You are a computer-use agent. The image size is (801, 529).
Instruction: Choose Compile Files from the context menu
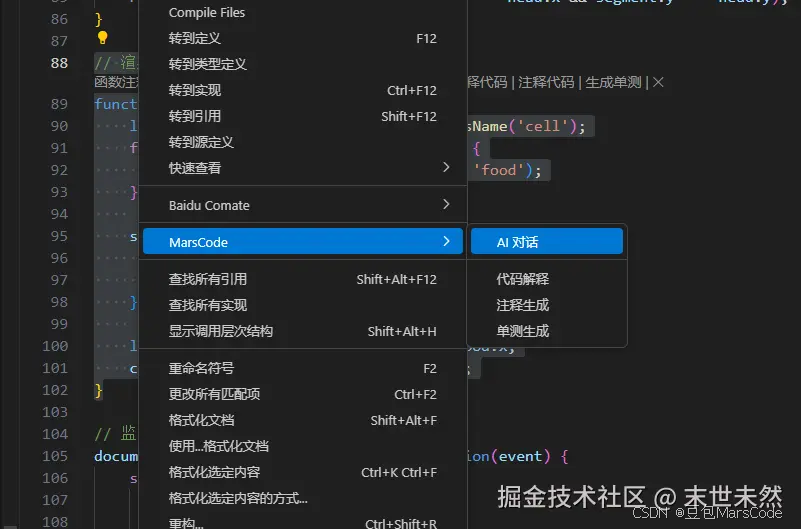tap(303, 13)
